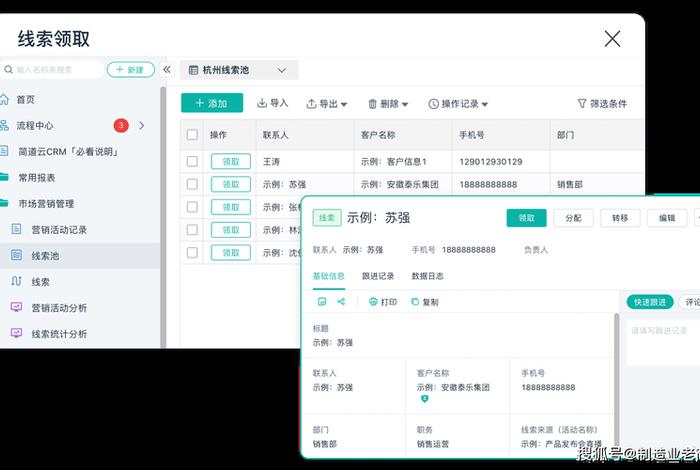Click the 编辑 button
Screen dimensions: 700x470
pyautogui.click(x=667, y=218)
